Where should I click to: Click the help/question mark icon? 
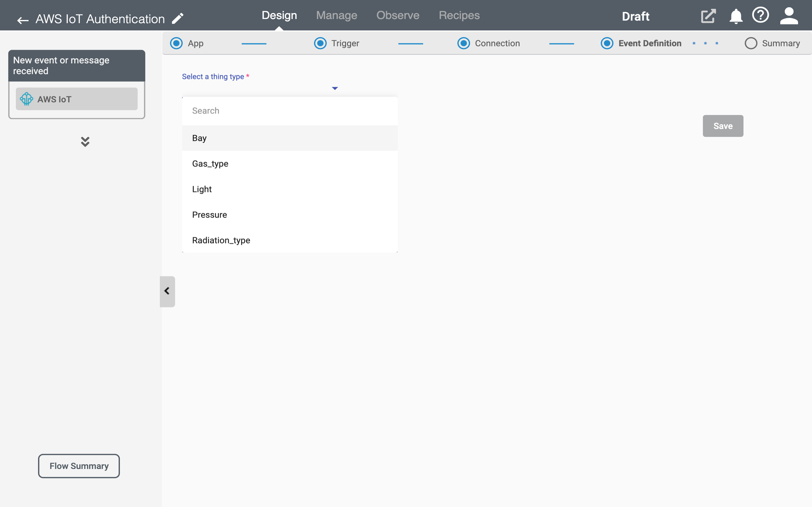click(x=761, y=15)
